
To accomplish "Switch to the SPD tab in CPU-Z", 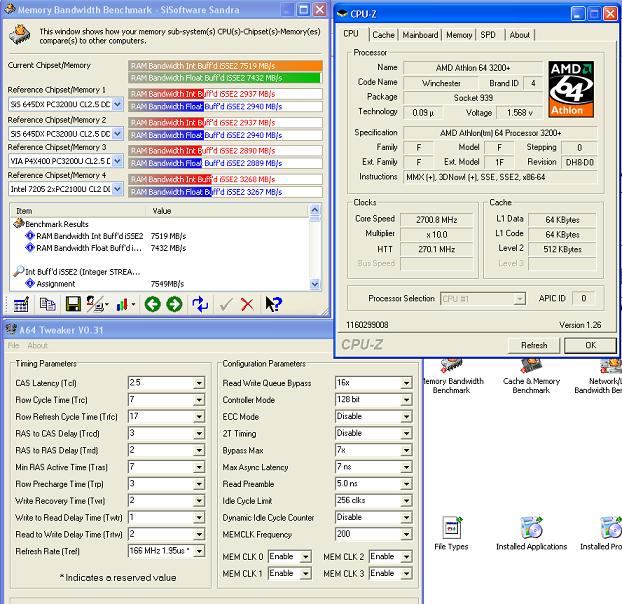I will coord(488,35).
